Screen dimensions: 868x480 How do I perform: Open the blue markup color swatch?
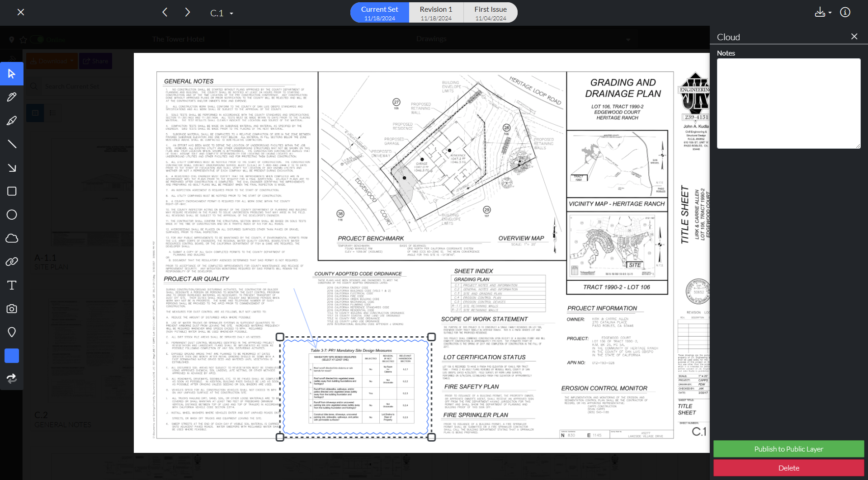pyautogui.click(x=12, y=356)
